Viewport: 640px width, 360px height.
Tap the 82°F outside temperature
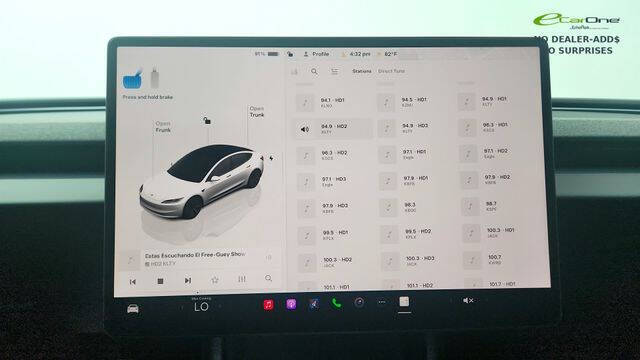[x=391, y=54]
